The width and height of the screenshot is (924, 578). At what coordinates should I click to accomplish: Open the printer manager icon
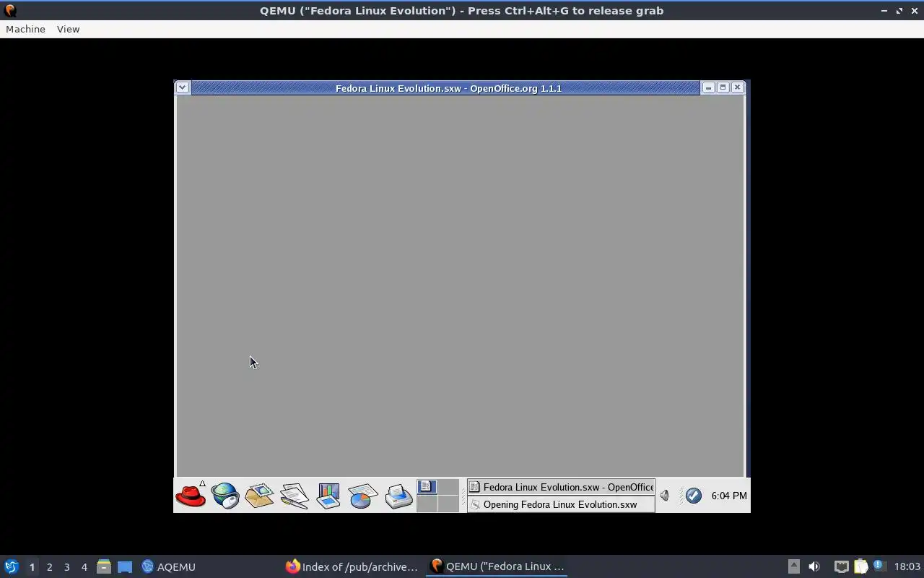coord(398,496)
